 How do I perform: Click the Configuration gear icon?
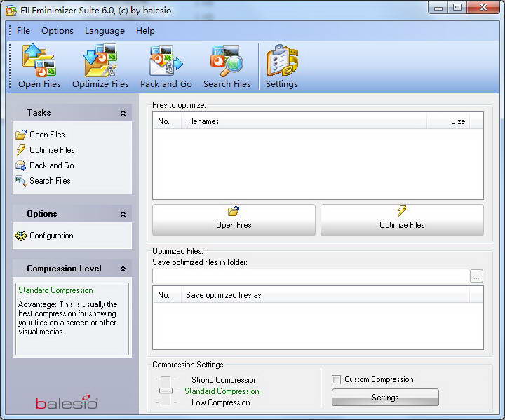pyautogui.click(x=21, y=236)
